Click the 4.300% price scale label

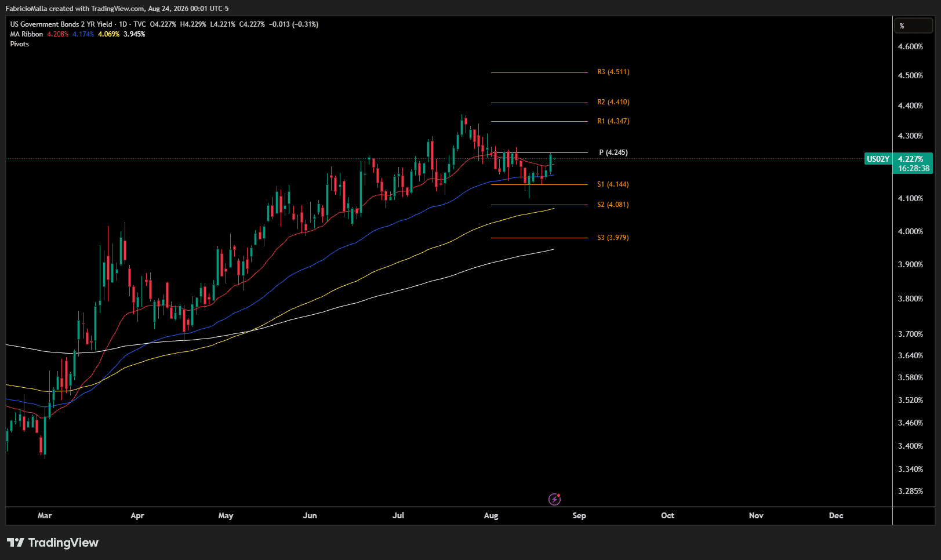click(910, 136)
